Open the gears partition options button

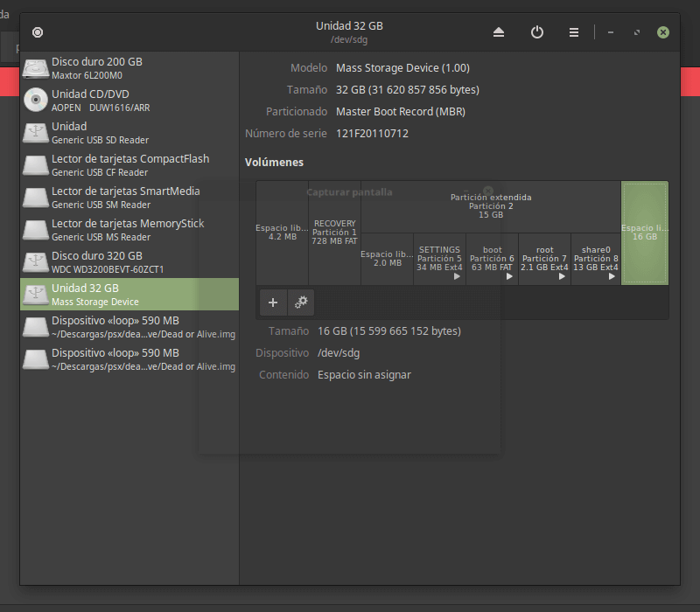[301, 303]
